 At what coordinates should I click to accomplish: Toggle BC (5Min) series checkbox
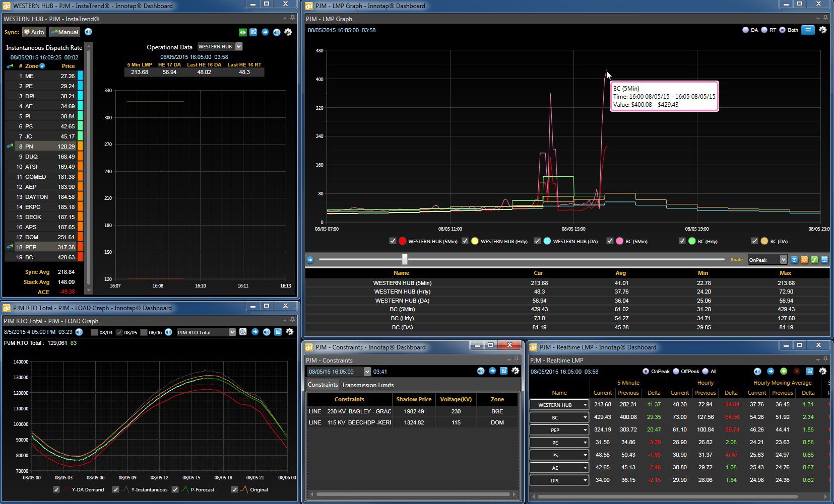coord(610,241)
